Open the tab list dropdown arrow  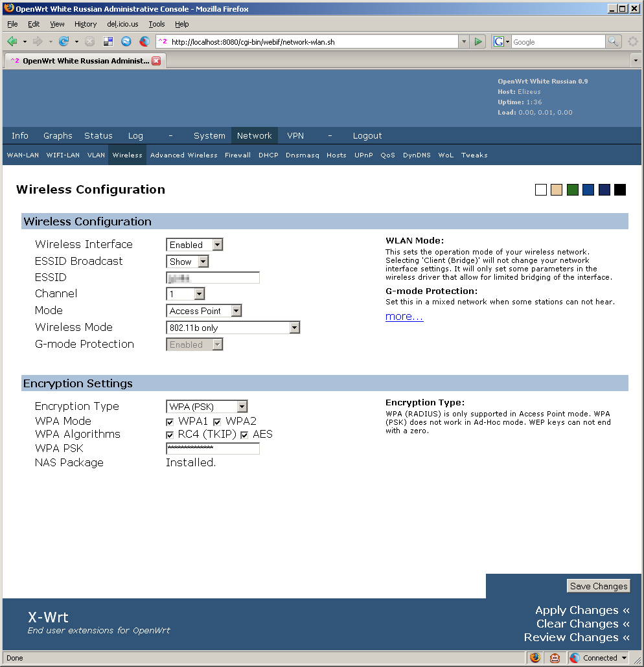pyautogui.click(x=636, y=61)
